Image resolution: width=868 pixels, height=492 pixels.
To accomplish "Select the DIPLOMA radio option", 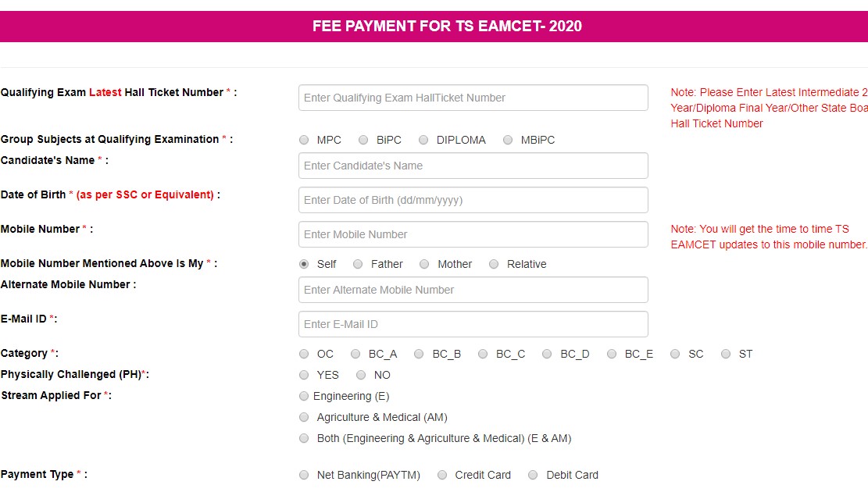I will (423, 141).
